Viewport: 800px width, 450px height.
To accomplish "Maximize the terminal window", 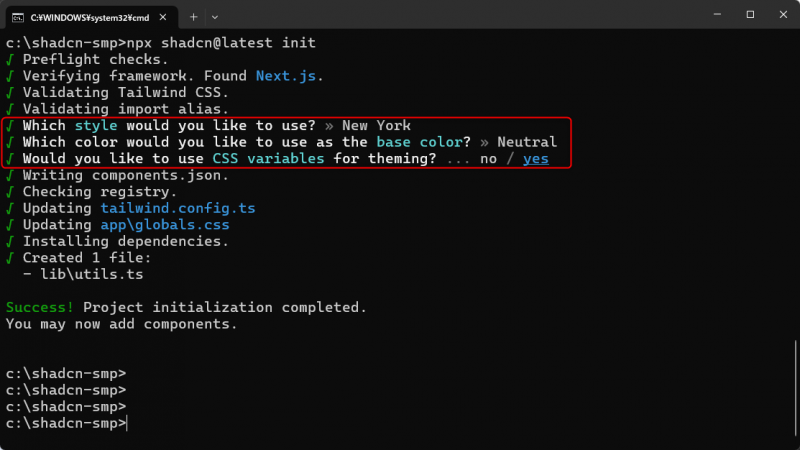I will click(x=750, y=15).
